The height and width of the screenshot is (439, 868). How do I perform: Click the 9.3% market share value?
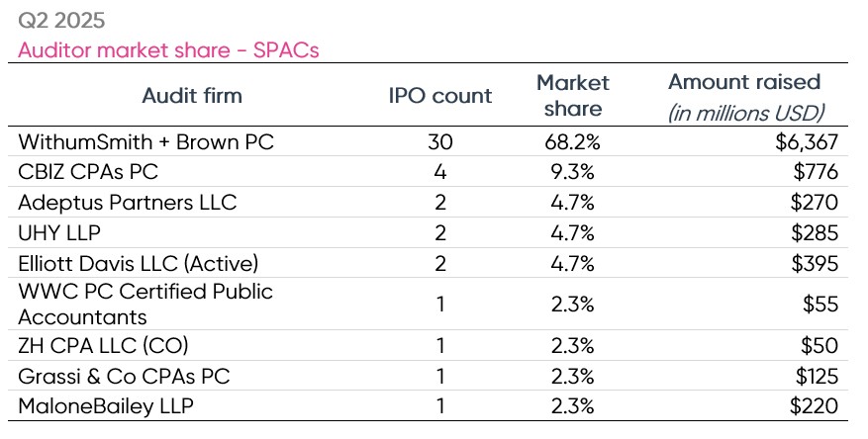(x=572, y=173)
